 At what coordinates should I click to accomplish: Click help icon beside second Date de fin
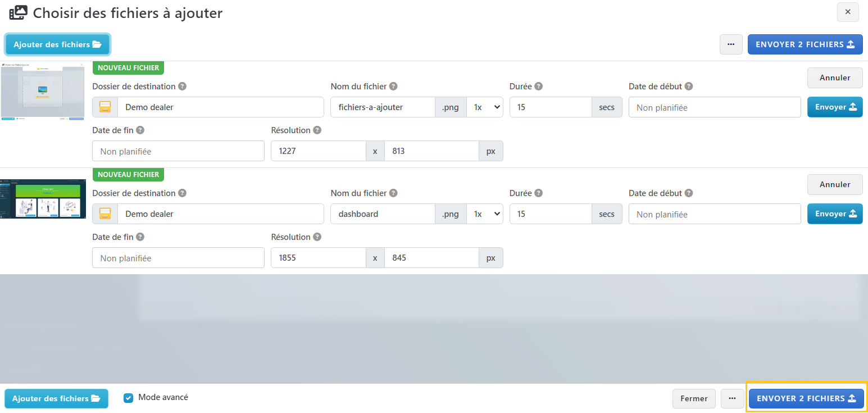click(140, 237)
